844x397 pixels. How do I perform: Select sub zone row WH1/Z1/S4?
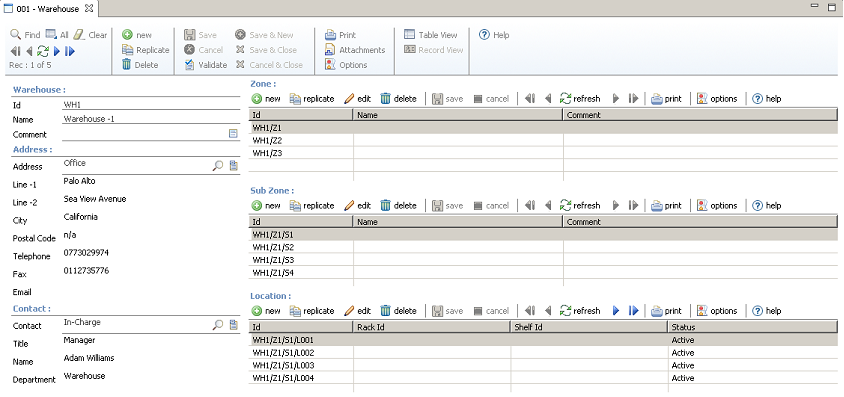click(543, 273)
